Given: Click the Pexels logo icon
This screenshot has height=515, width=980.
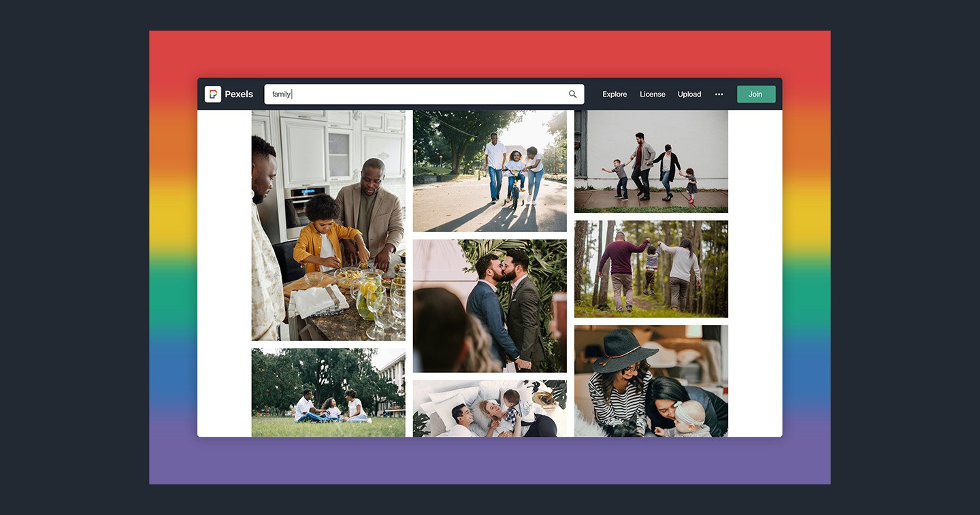Looking at the screenshot, I should [213, 95].
